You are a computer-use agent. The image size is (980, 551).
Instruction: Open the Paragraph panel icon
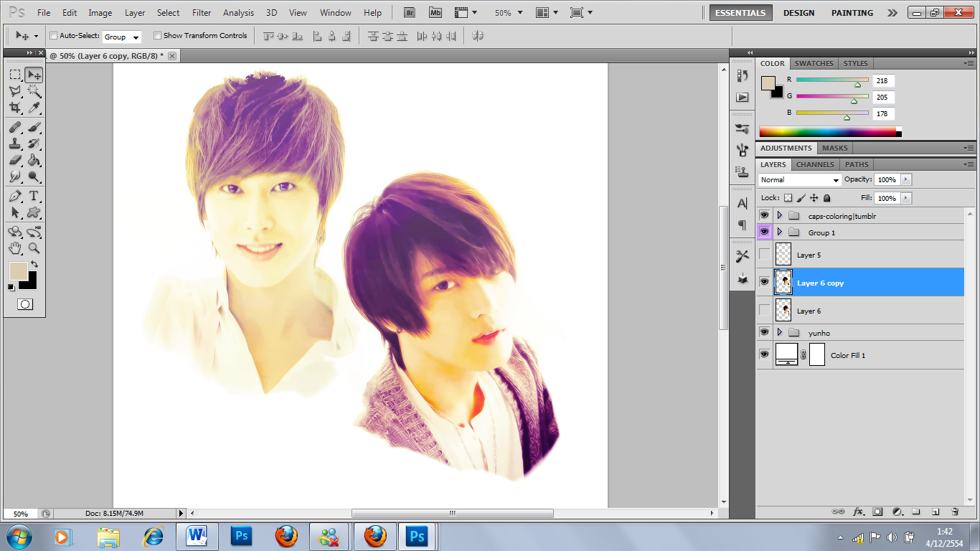743,225
